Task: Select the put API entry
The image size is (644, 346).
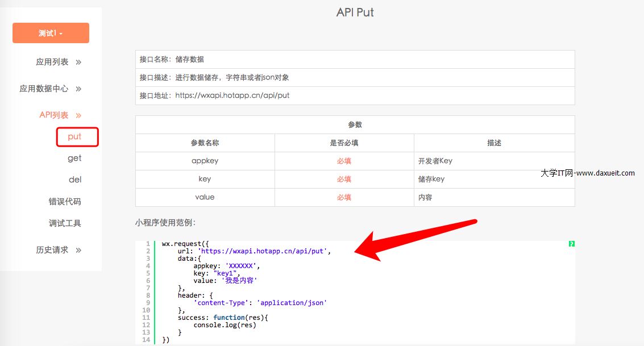Action: (74, 136)
